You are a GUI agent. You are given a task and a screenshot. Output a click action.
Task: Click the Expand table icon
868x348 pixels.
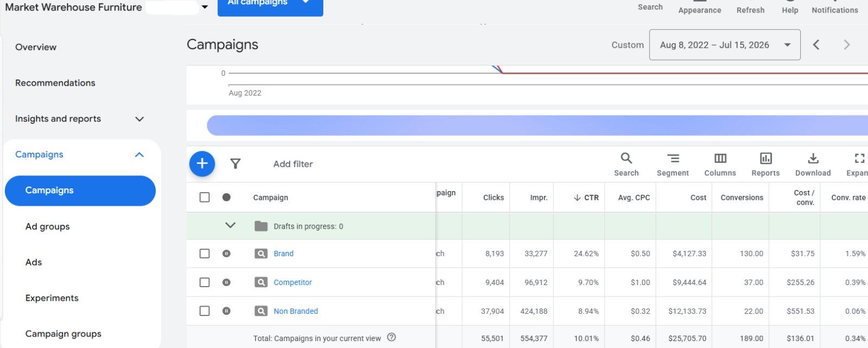click(858, 164)
